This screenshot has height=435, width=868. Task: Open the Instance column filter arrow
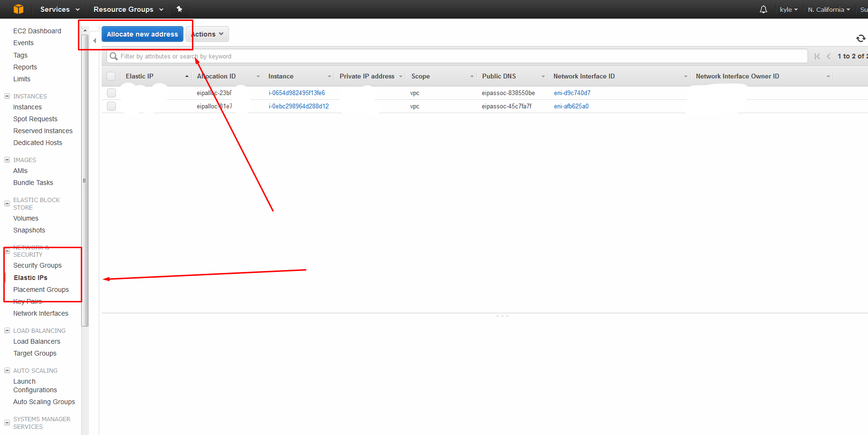[x=329, y=77]
